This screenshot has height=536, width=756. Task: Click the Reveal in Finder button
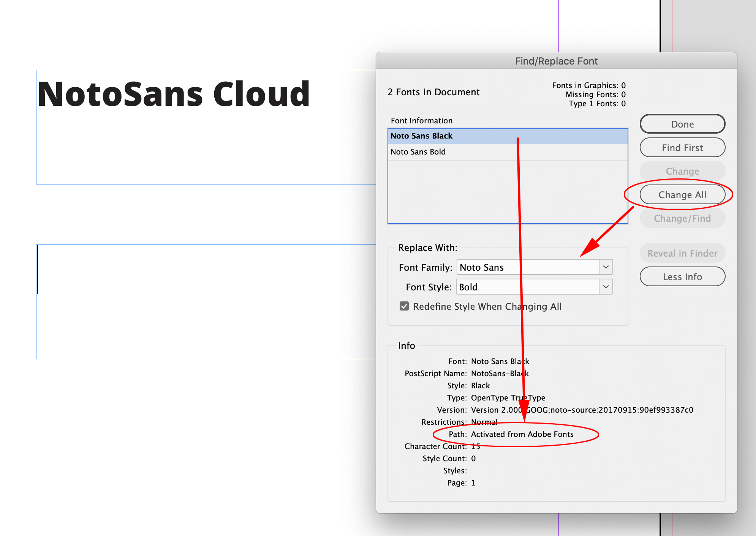coord(682,253)
